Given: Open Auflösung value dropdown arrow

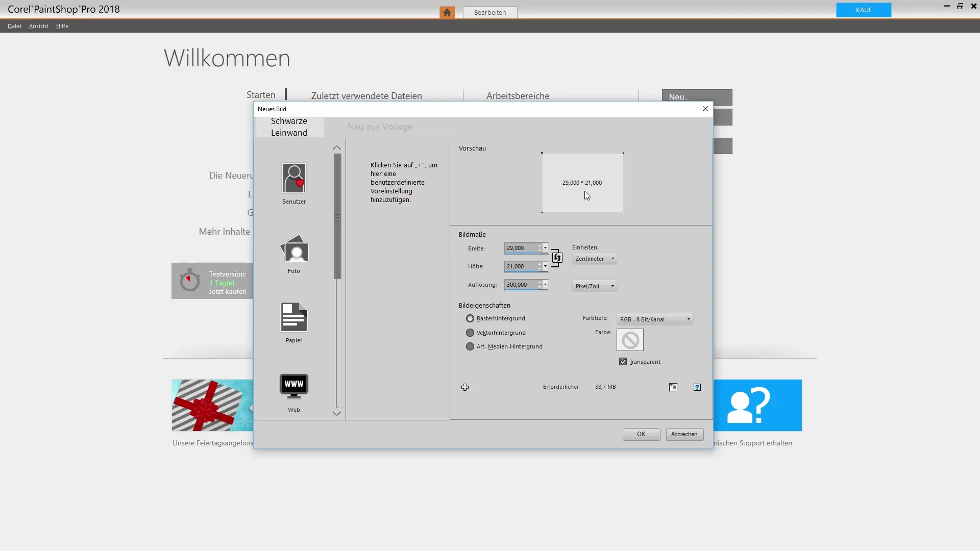Looking at the screenshot, I should tap(546, 285).
